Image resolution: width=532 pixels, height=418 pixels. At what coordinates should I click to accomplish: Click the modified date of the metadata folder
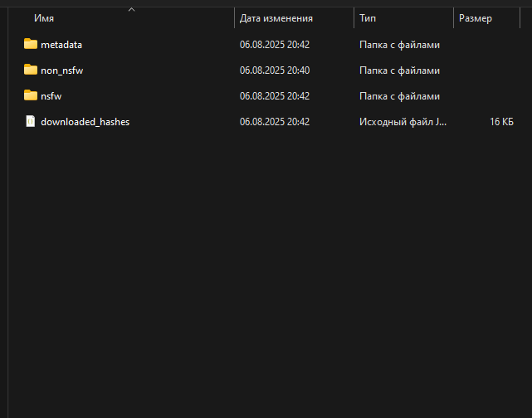point(275,45)
